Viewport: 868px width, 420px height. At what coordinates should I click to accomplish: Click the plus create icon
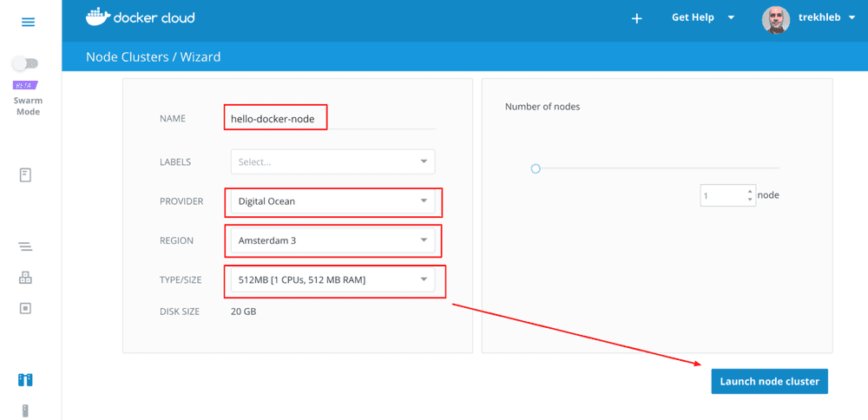(x=636, y=18)
